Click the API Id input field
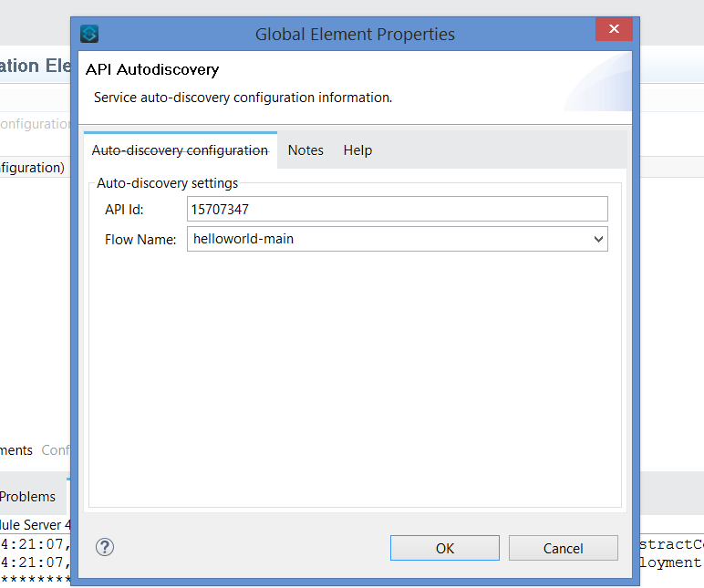This screenshot has width=704, height=588. [397, 209]
